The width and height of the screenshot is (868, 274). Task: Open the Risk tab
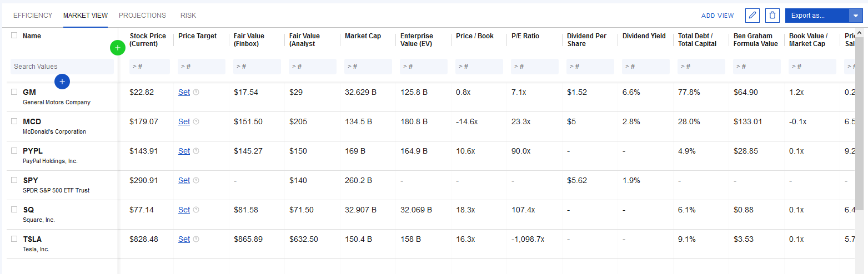(x=188, y=16)
